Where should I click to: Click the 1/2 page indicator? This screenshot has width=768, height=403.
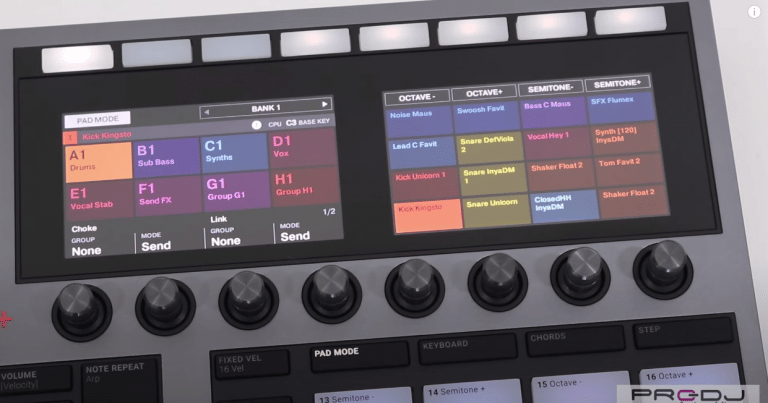[329, 212]
